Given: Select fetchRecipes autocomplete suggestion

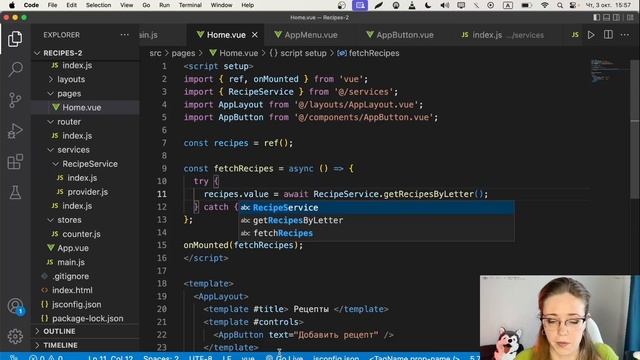Looking at the screenshot, I should 376,233.
